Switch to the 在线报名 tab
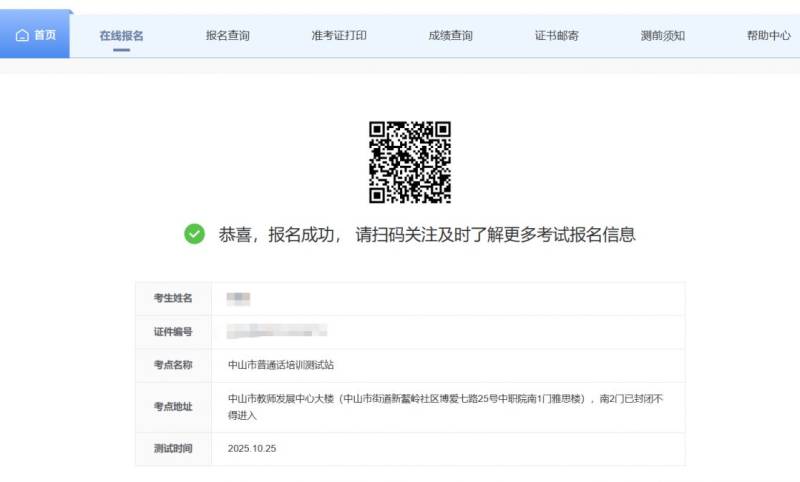 (x=122, y=36)
